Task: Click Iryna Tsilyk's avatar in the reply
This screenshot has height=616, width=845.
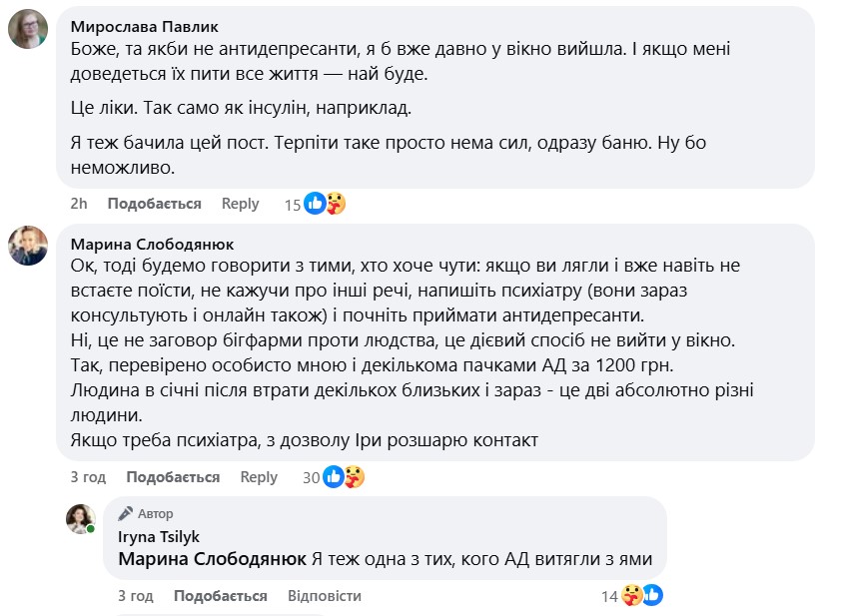Action: click(80, 519)
